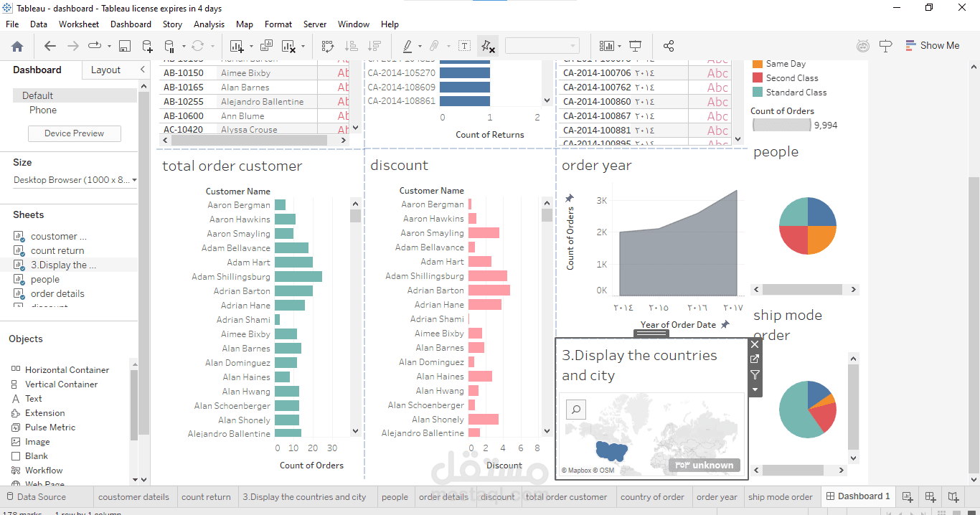Clear sheet icon in toolbar
This screenshot has width=980, height=515.
288,46
